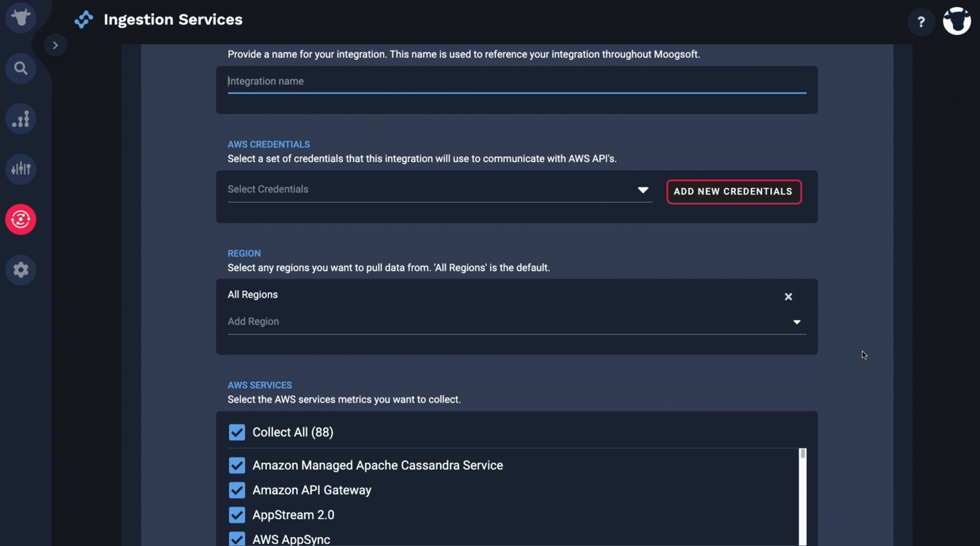Uncheck the Amazon API Gateway checkbox
The image size is (980, 546).
tap(237, 490)
